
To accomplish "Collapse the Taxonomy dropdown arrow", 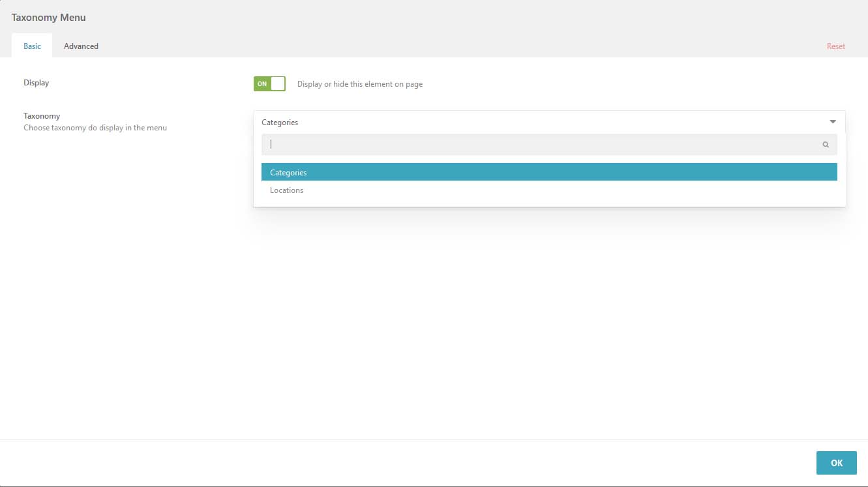I will pyautogui.click(x=833, y=122).
